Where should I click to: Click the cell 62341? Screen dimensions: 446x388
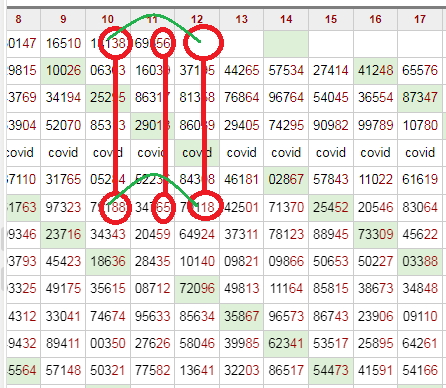286,344
